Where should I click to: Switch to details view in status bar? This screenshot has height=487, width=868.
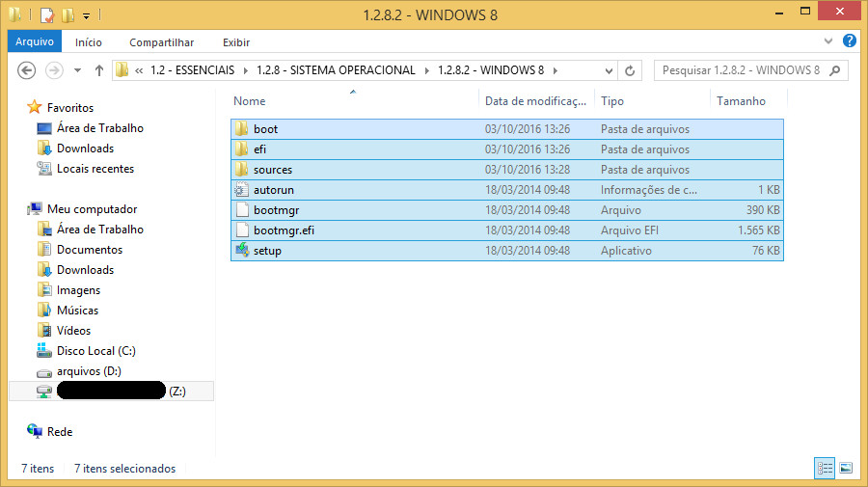[825, 468]
